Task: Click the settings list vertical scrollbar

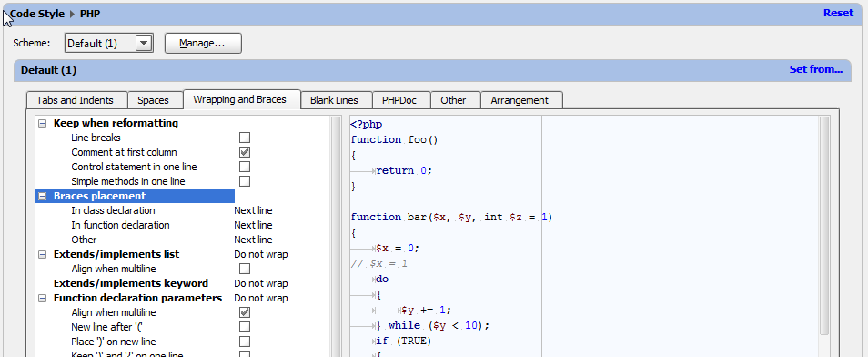Action: tap(336, 236)
